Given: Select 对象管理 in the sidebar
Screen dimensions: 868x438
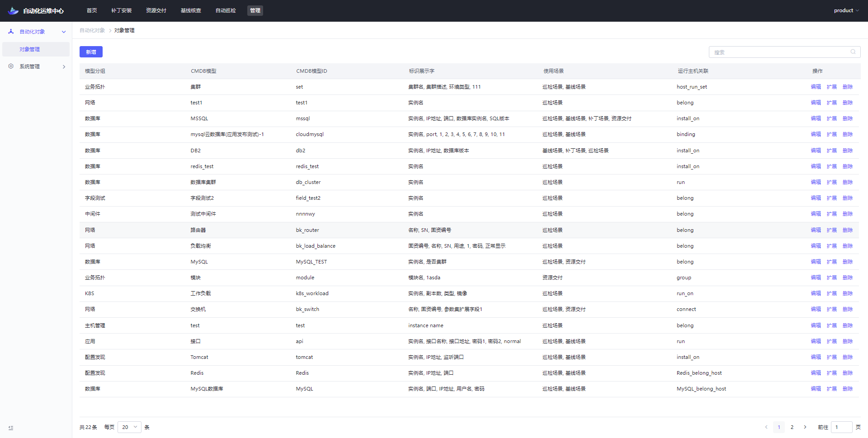Looking at the screenshot, I should pos(30,49).
